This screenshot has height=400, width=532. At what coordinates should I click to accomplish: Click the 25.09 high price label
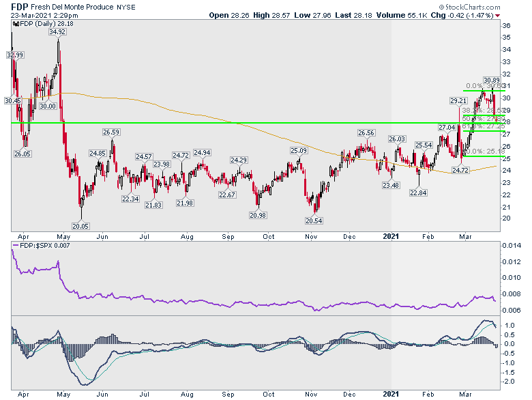(299, 150)
